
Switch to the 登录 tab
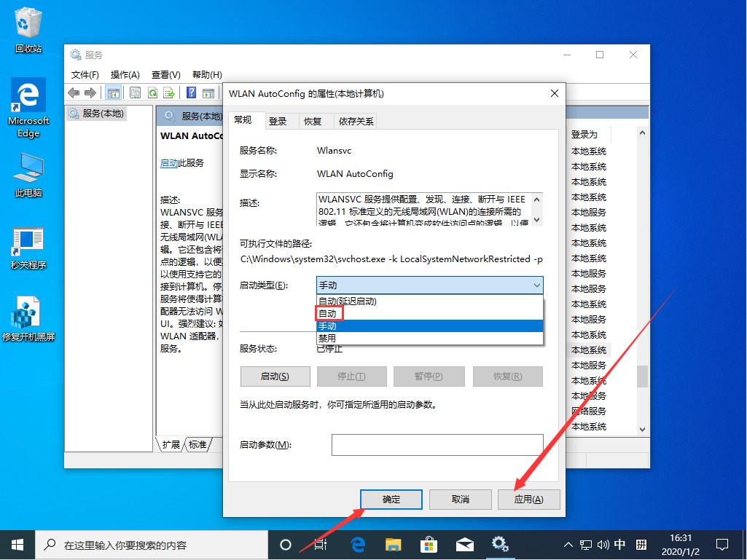(x=279, y=121)
